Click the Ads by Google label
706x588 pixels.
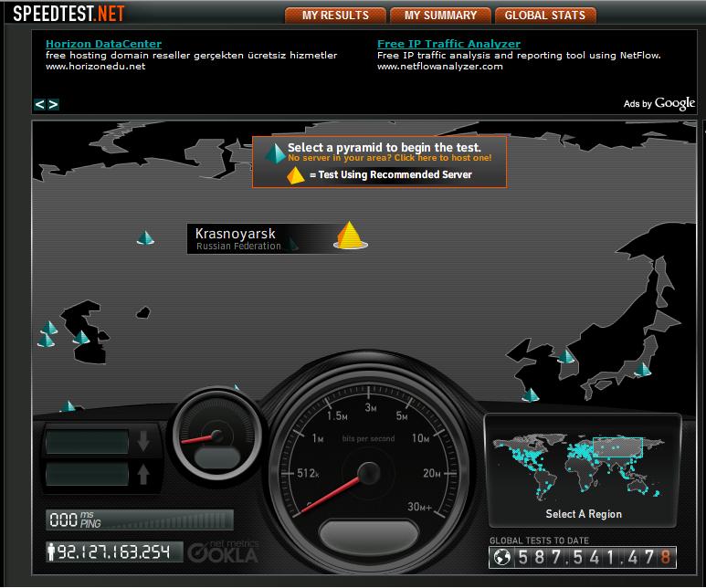click(x=659, y=104)
